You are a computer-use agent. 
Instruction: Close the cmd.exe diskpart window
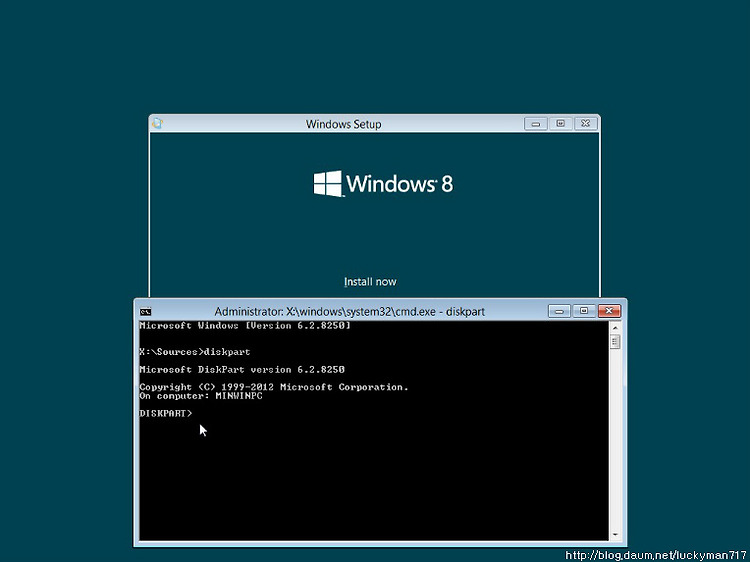609,311
